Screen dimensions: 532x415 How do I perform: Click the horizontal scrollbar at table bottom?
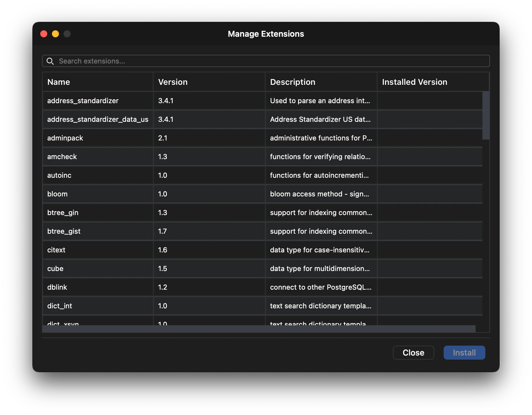point(259,329)
